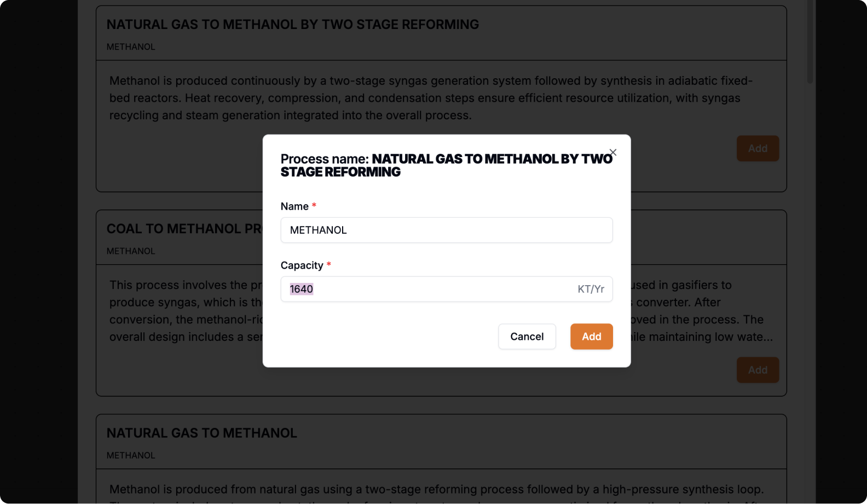Click the Process name dialog heading
The width and height of the screenshot is (867, 504).
click(x=446, y=165)
